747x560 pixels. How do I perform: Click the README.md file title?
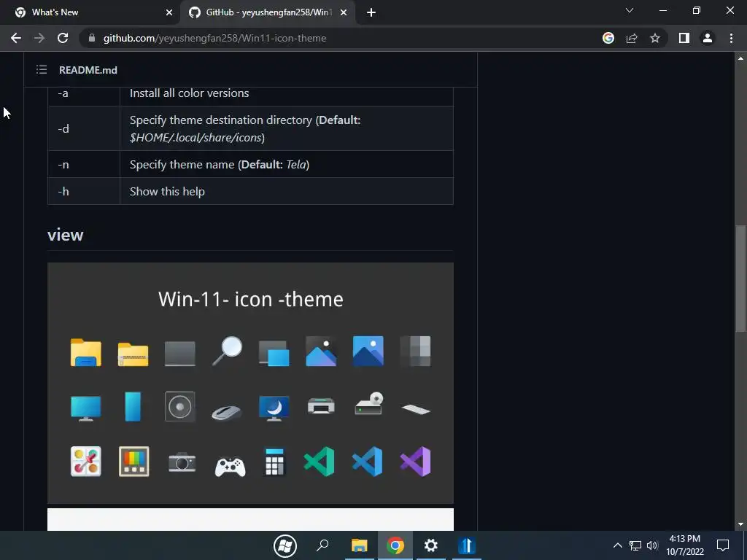click(x=88, y=70)
